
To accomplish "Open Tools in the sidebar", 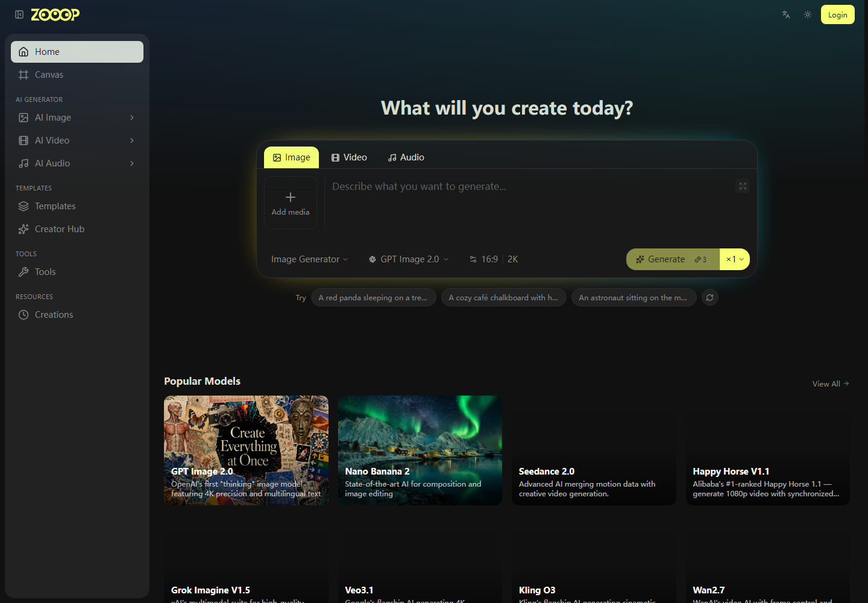I will (x=77, y=272).
